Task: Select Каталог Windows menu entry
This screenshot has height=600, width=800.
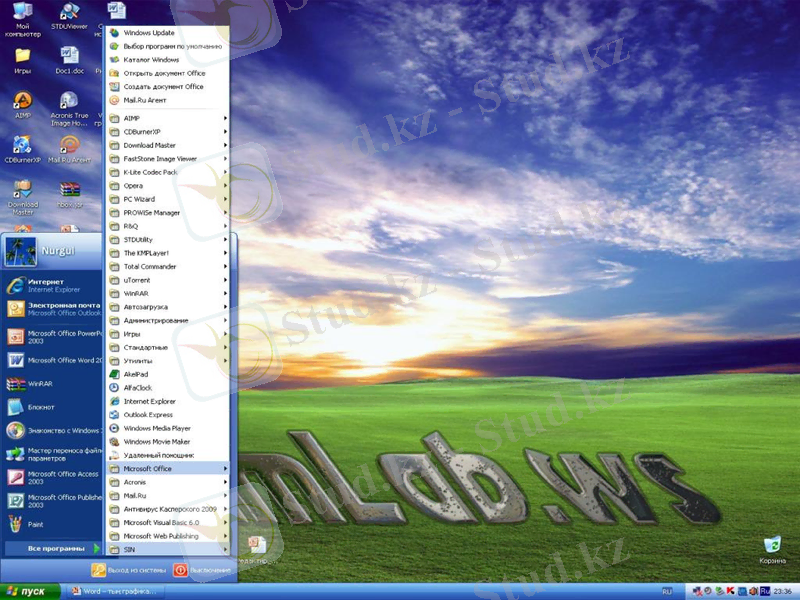Action: tap(151, 60)
